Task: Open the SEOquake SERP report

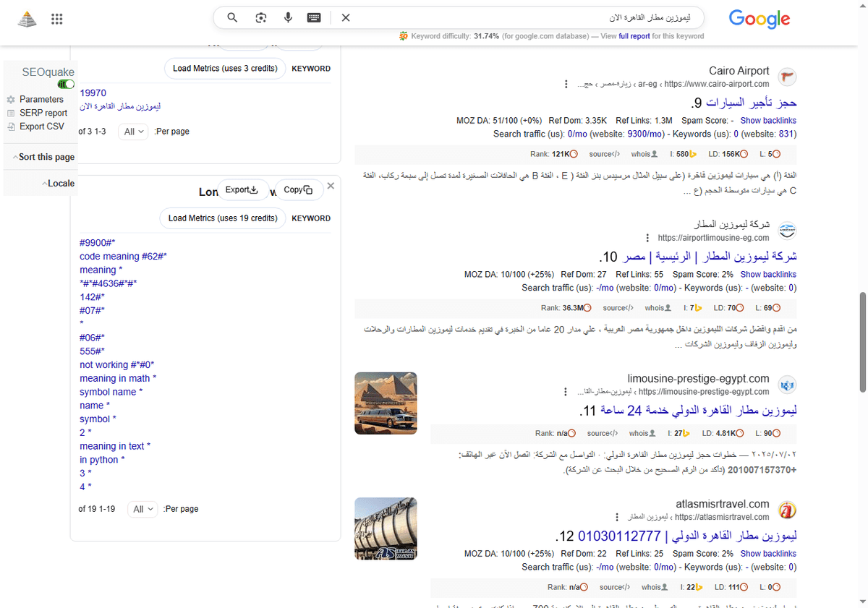Action: (x=43, y=113)
